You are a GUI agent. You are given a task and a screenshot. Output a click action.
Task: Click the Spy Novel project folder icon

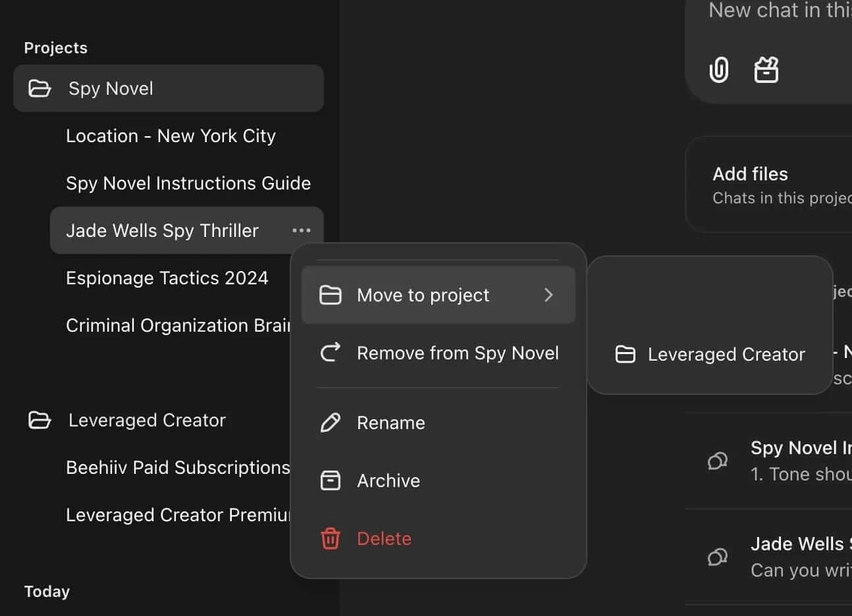pos(40,88)
